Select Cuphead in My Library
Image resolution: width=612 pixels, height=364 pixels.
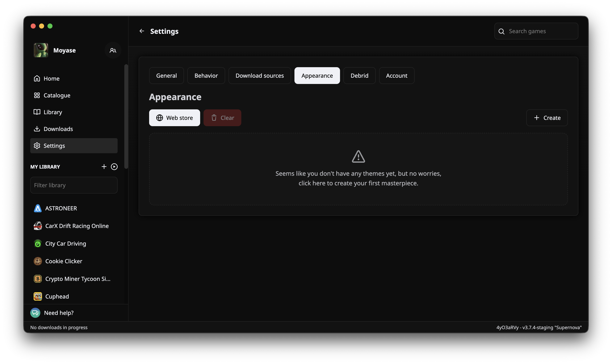(x=57, y=296)
